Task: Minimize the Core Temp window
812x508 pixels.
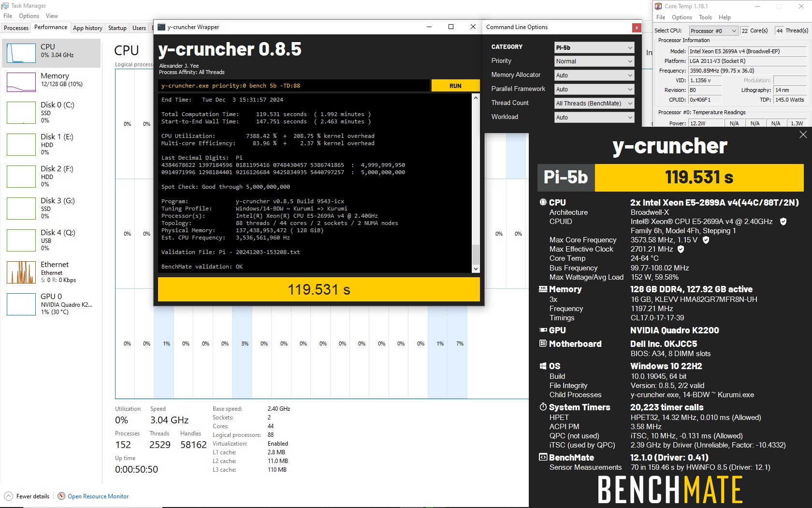Action: 757,6
